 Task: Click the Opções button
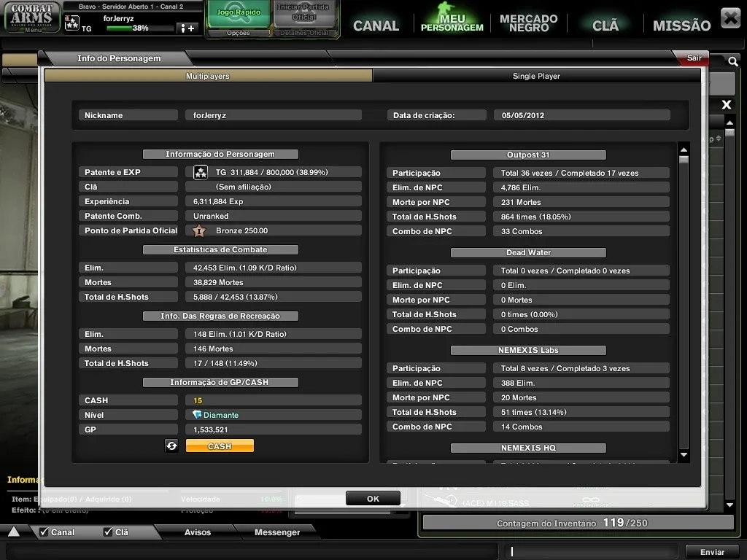[x=239, y=33]
